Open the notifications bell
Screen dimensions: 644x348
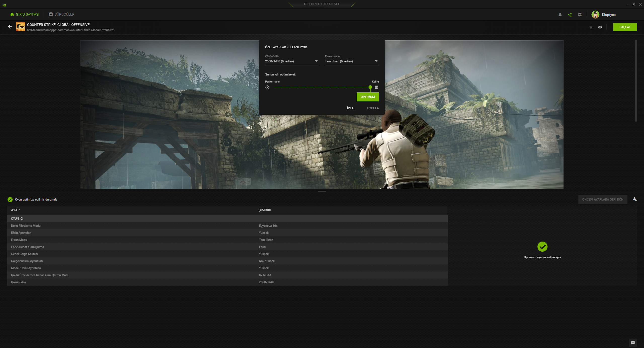(x=560, y=15)
